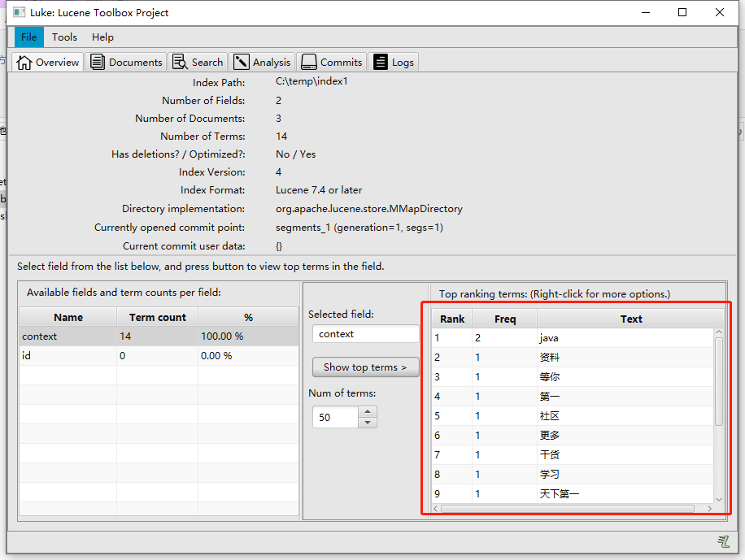
Task: Select the java term row
Action: [573, 338]
